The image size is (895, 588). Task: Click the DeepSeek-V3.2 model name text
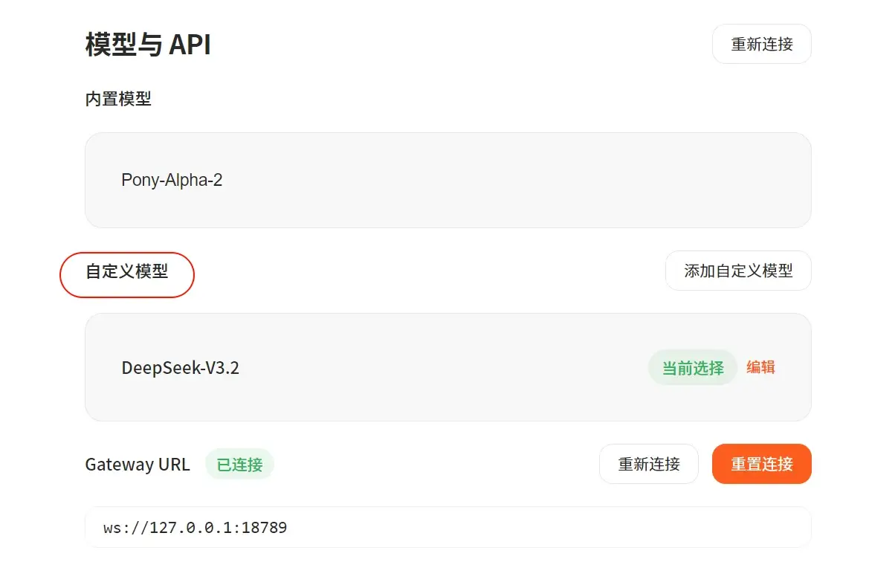click(x=181, y=368)
